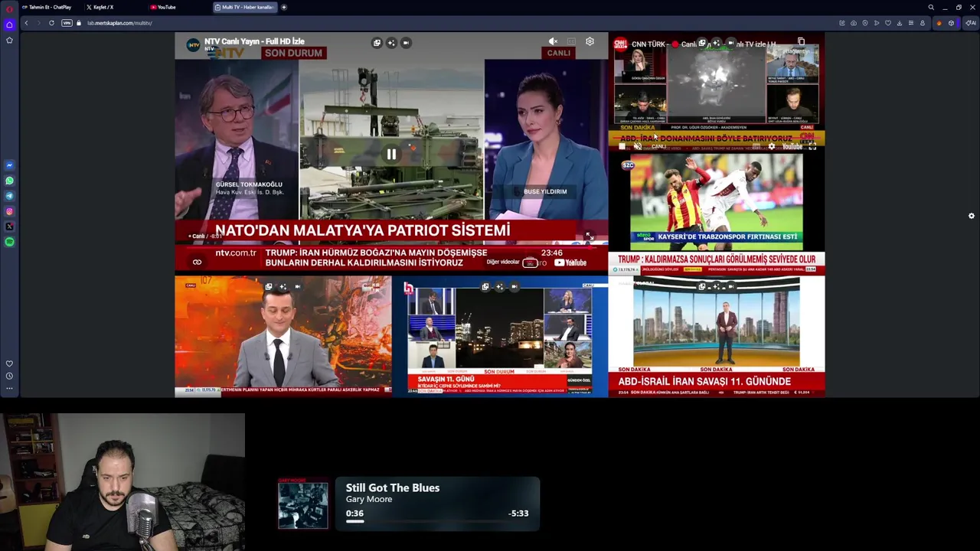This screenshot has width=980, height=551.
Task: Open the toolbar snapshot camera icon
Action: pyautogui.click(x=854, y=23)
